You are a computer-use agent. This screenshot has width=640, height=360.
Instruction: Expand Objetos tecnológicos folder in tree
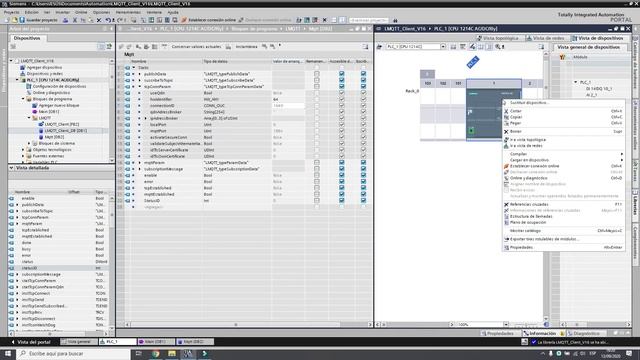click(x=23, y=150)
